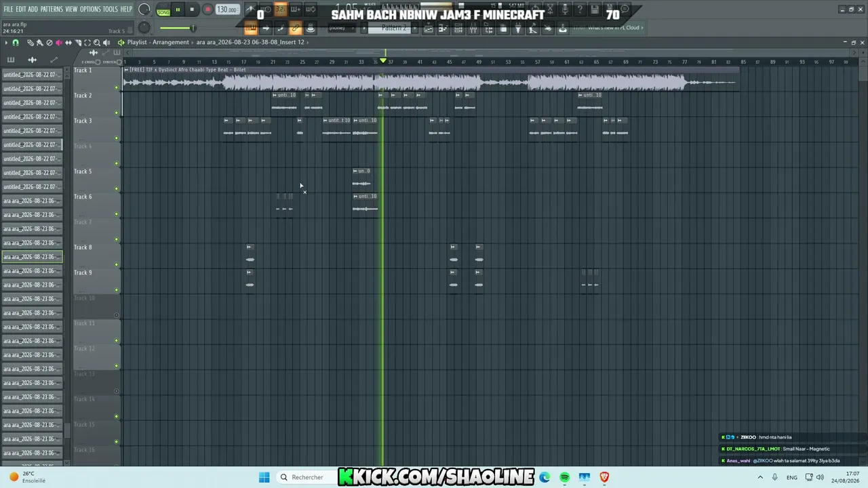
Task: Open the weather widget showing 26°C
Action: pos(27,477)
